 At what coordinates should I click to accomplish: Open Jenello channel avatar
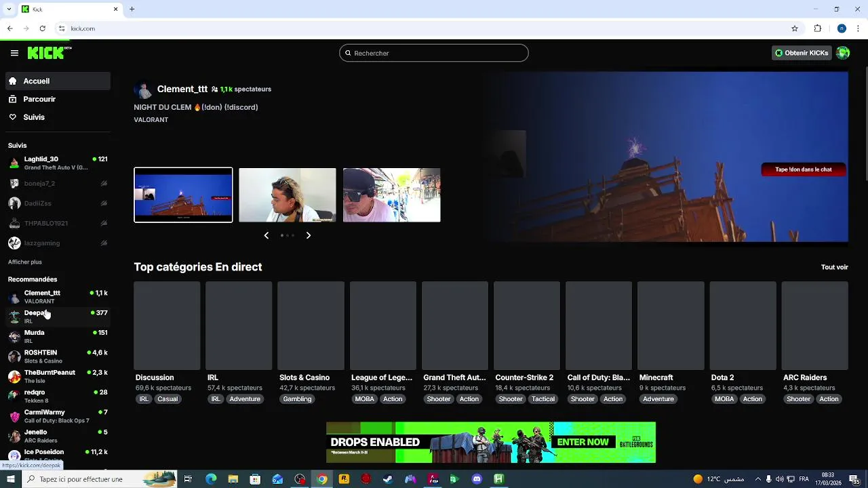click(14, 436)
